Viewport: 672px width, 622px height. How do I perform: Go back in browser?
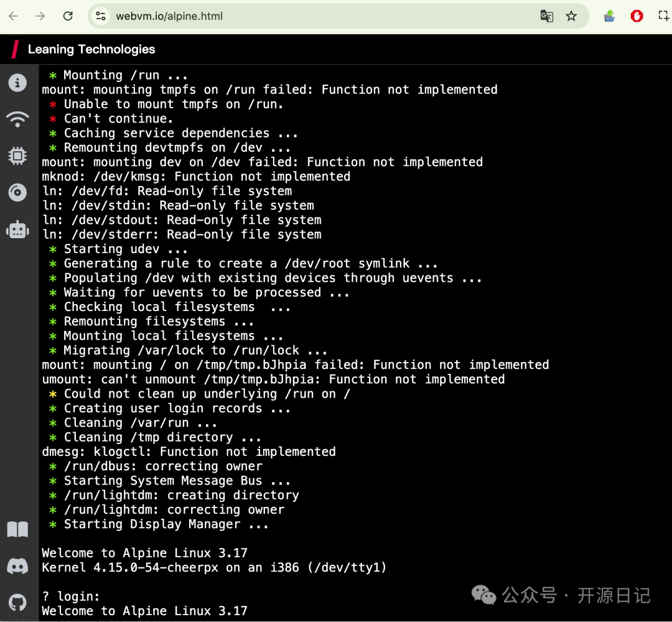pos(13,16)
